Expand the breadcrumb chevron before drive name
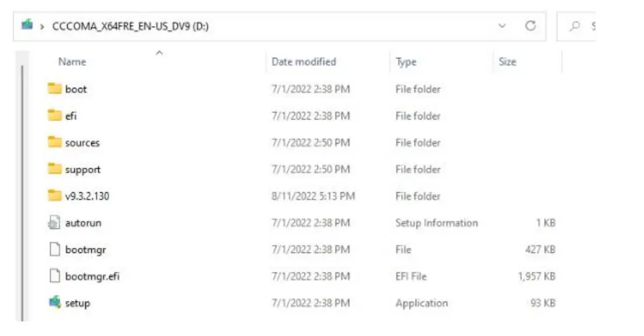This screenshot has width=644, height=336. pyautogui.click(x=43, y=27)
